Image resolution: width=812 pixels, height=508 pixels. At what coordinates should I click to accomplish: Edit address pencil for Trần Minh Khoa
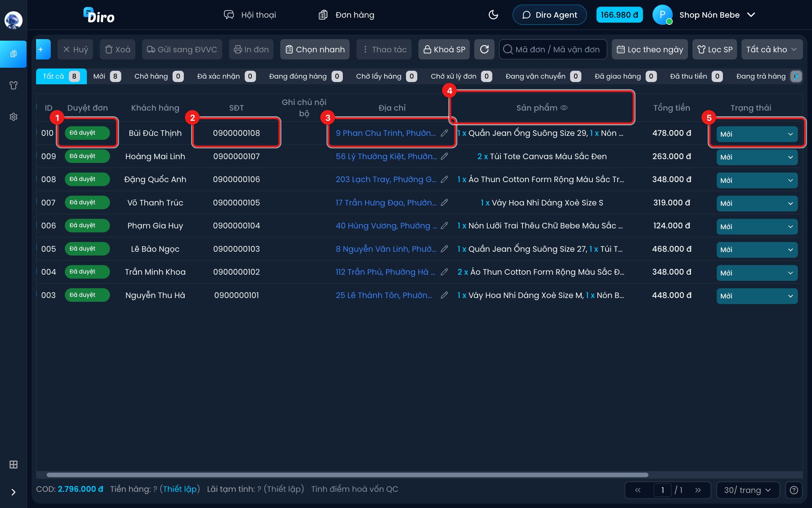444,272
